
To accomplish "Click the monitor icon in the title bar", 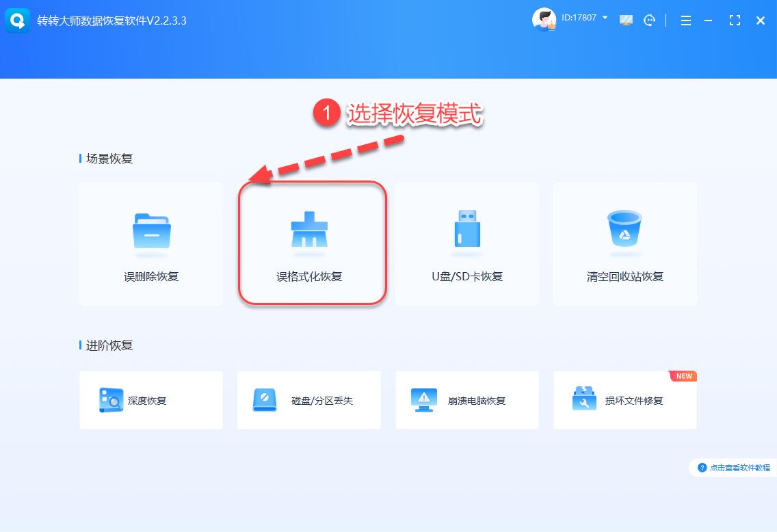I will click(x=626, y=21).
